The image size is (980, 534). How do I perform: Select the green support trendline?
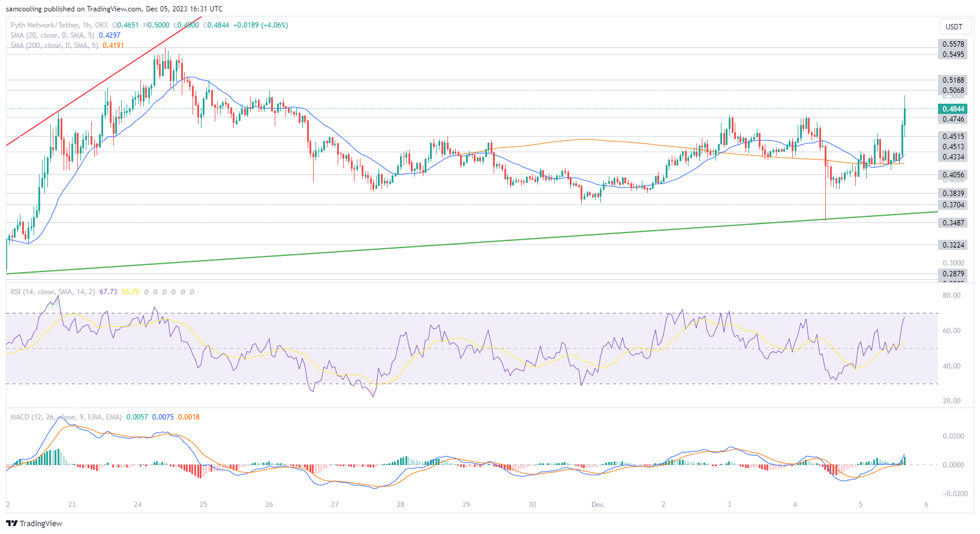(471, 243)
